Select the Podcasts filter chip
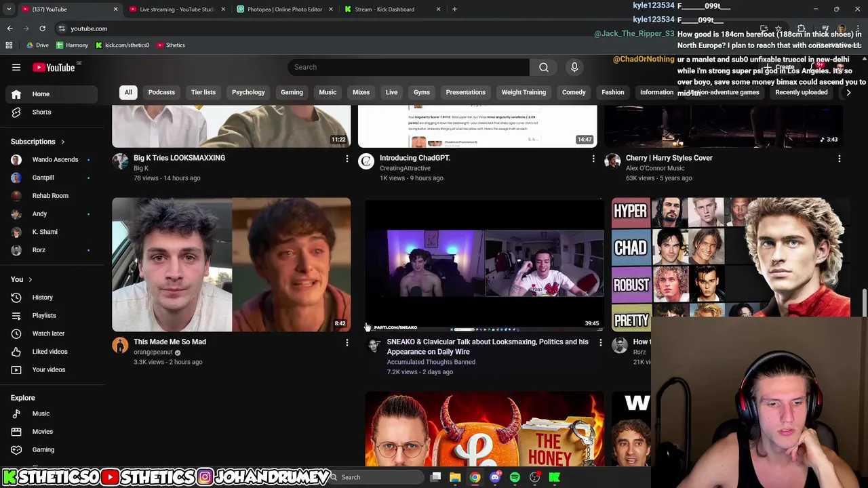The image size is (868, 488). tap(161, 92)
